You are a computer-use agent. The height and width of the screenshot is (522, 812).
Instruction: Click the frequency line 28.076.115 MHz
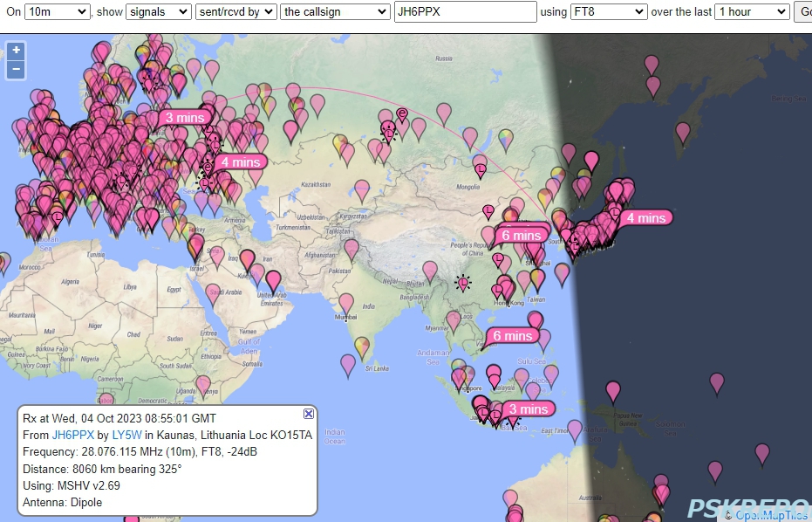140,452
